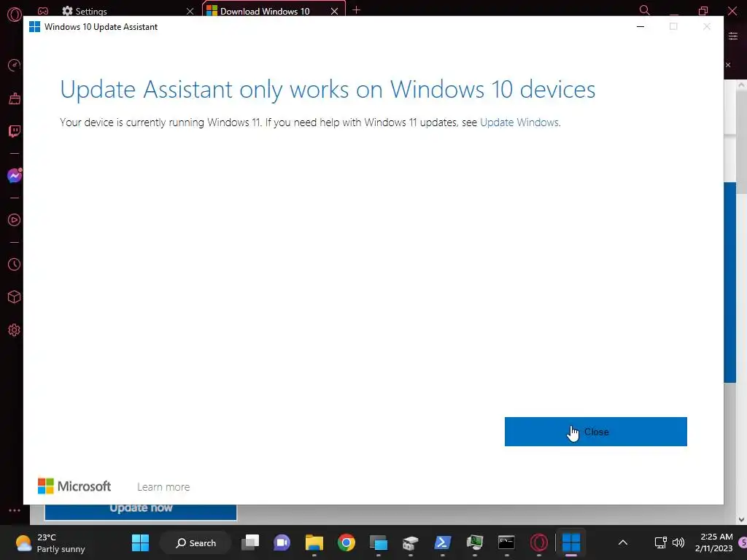
Task: Click the scroll down arrow on browser page
Action: pos(741,520)
